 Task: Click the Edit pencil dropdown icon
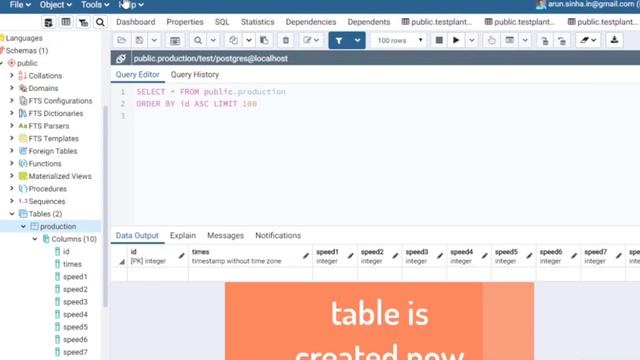pos(311,40)
